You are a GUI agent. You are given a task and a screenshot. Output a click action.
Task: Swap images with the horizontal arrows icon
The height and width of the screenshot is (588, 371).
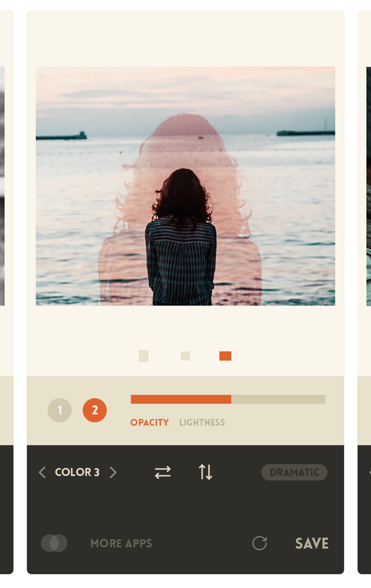pos(163,472)
